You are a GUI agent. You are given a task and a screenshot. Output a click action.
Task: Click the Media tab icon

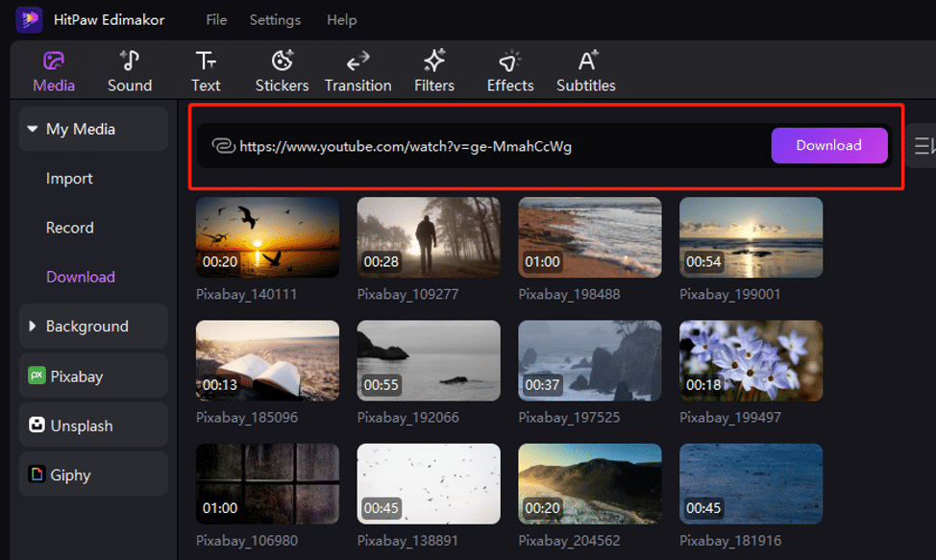[x=54, y=62]
